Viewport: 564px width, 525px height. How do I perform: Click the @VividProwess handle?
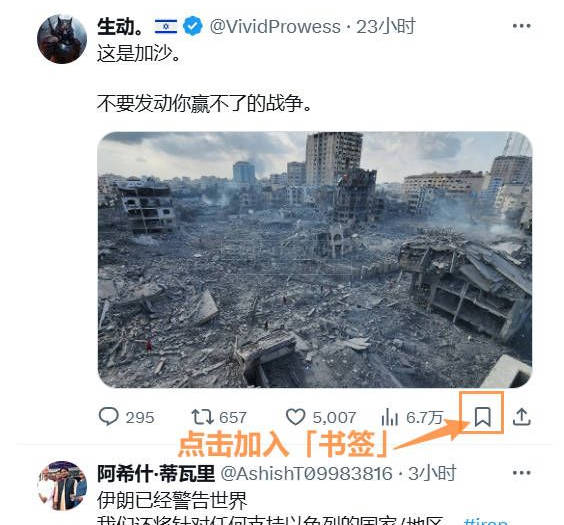click(275, 27)
